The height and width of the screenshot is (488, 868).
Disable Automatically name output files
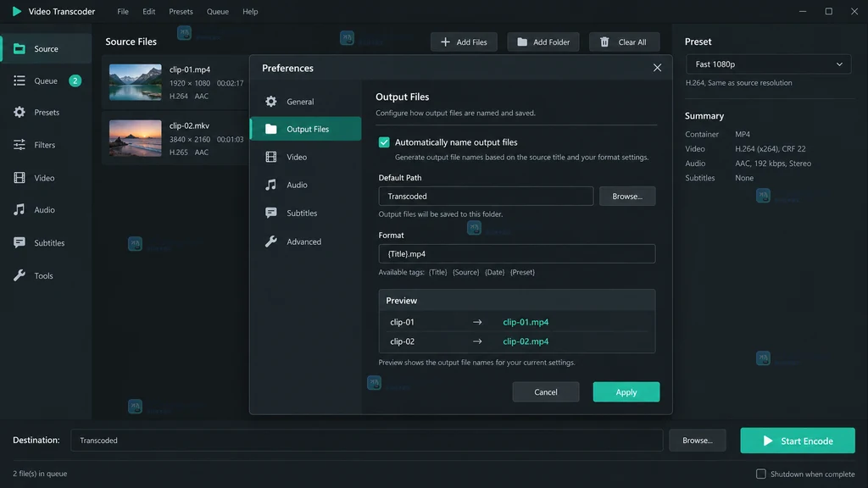click(x=384, y=142)
